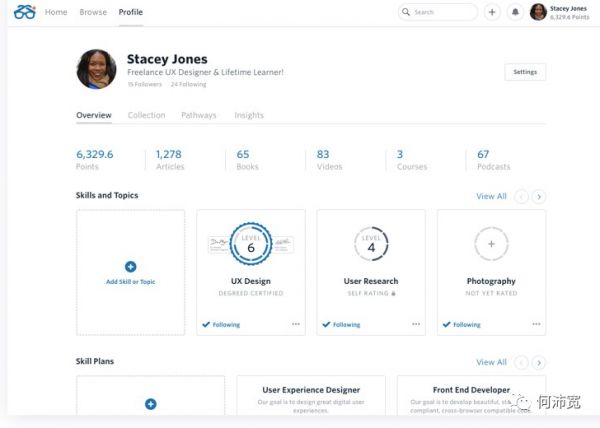Open the three-dot menu on User Research card
Image resolution: width=600 pixels, height=428 pixels.
(416, 324)
